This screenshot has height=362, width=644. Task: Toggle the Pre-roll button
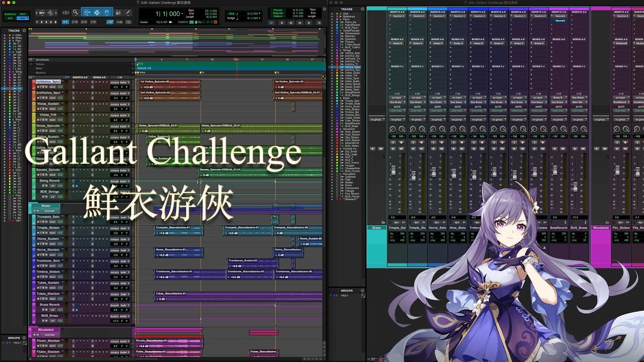pyautogui.click(x=278, y=10)
